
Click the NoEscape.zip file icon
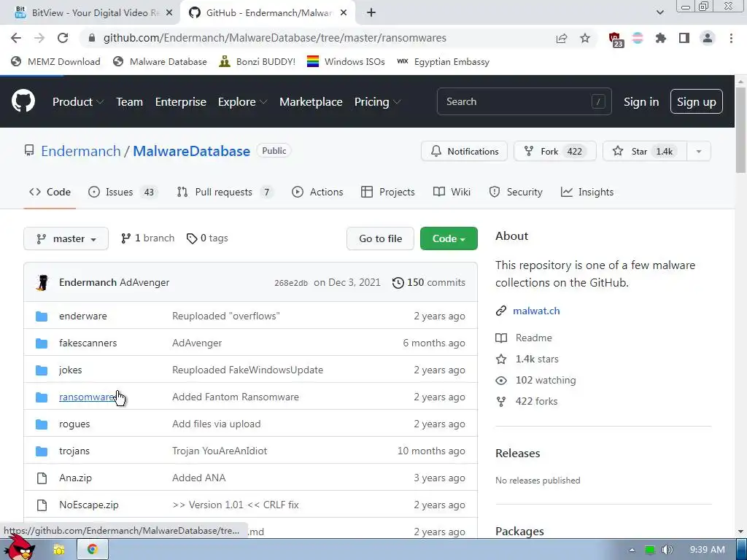pyautogui.click(x=42, y=505)
